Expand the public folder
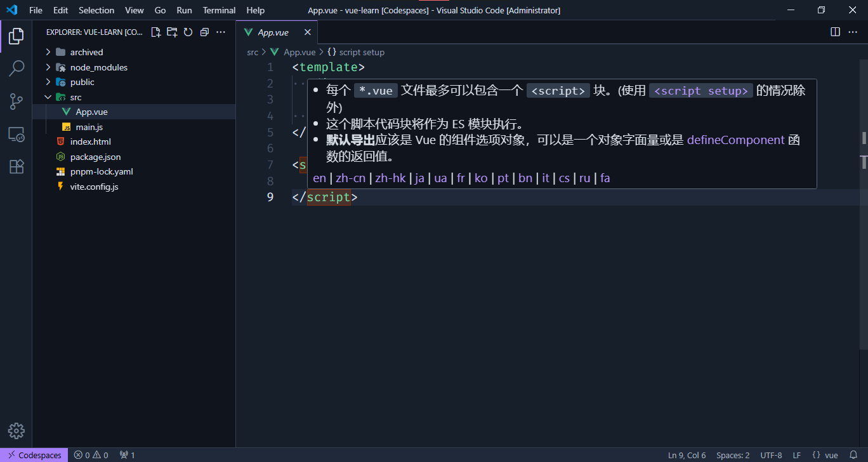Screen dimensions: 868x462 click(134, 82)
